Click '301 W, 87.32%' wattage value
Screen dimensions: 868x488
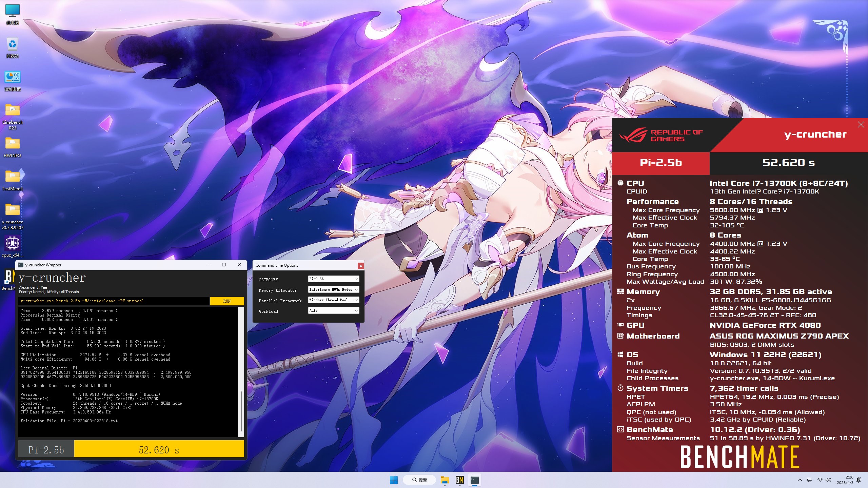coord(736,282)
